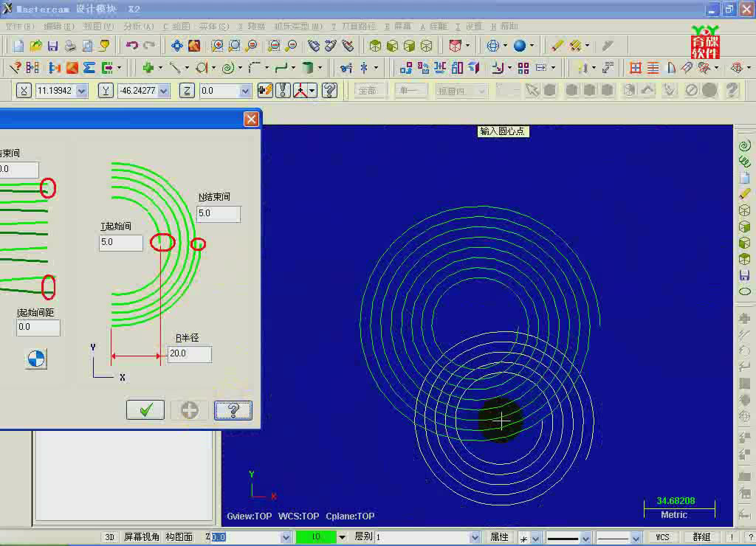Click the 构图面 button in status bar
This screenshot has width=756, height=546.
179,537
